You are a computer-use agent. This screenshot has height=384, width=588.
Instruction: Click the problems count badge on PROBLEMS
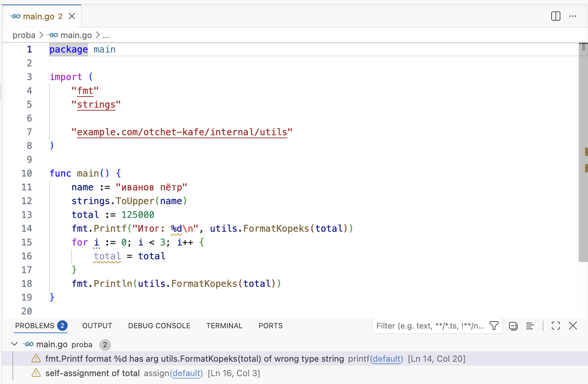coord(62,326)
